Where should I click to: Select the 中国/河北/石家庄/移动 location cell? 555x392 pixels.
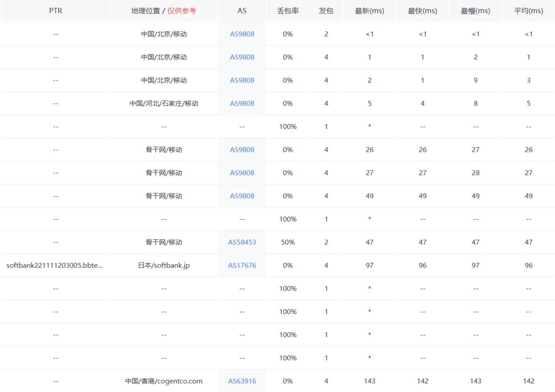(163, 103)
